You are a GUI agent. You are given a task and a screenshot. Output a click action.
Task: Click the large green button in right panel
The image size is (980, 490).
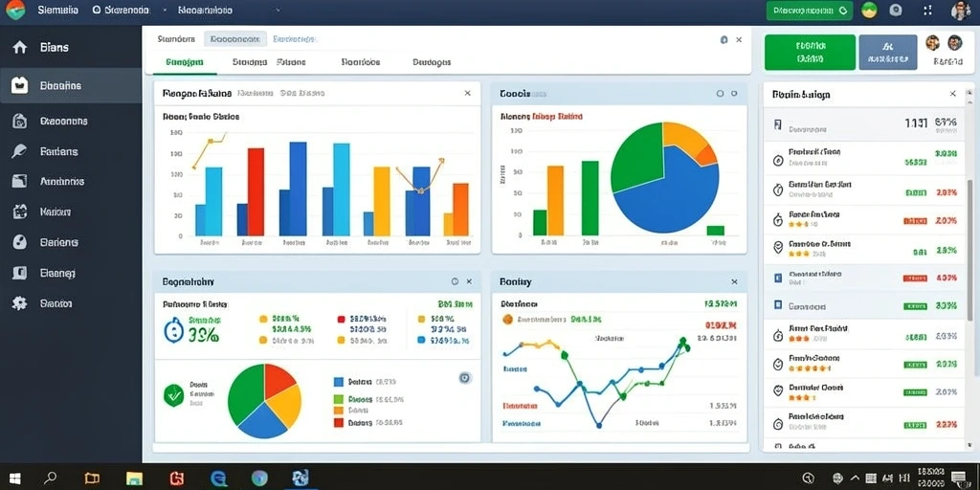[x=810, y=52]
